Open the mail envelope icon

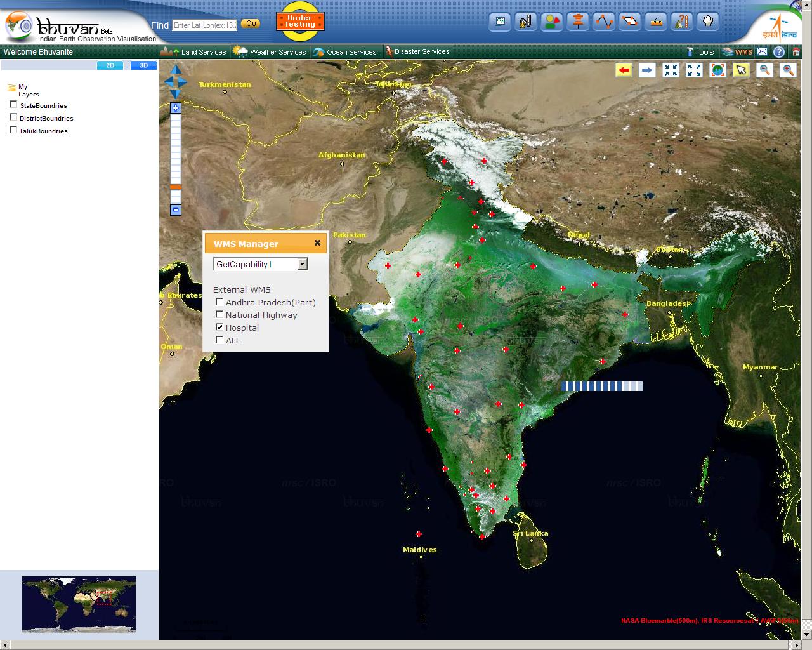763,52
